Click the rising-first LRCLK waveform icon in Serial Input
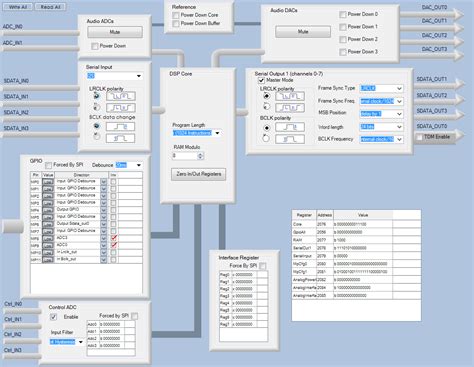The image size is (474, 367). [x=121, y=108]
